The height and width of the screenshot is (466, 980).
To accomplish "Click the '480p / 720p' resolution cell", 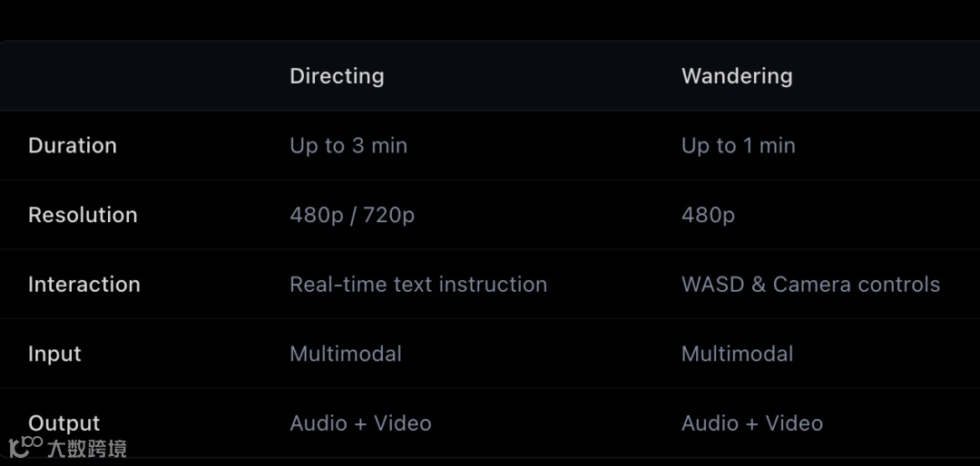I will coord(352,215).
